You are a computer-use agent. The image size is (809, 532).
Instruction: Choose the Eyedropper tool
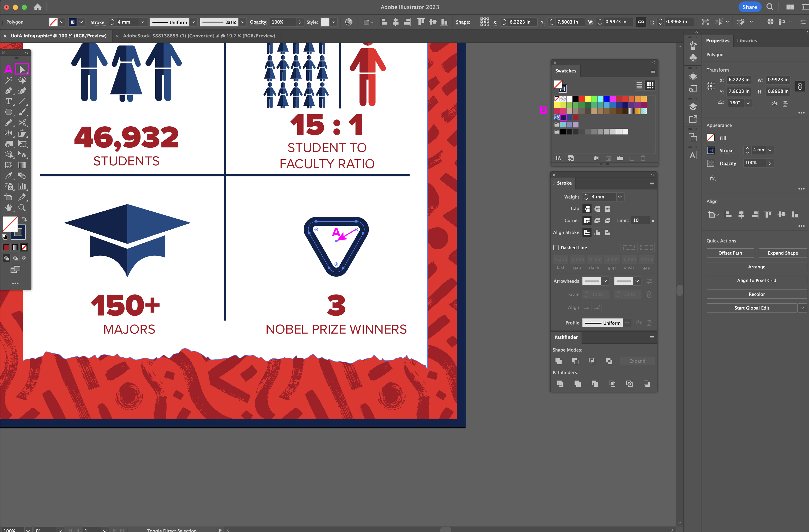(8, 176)
